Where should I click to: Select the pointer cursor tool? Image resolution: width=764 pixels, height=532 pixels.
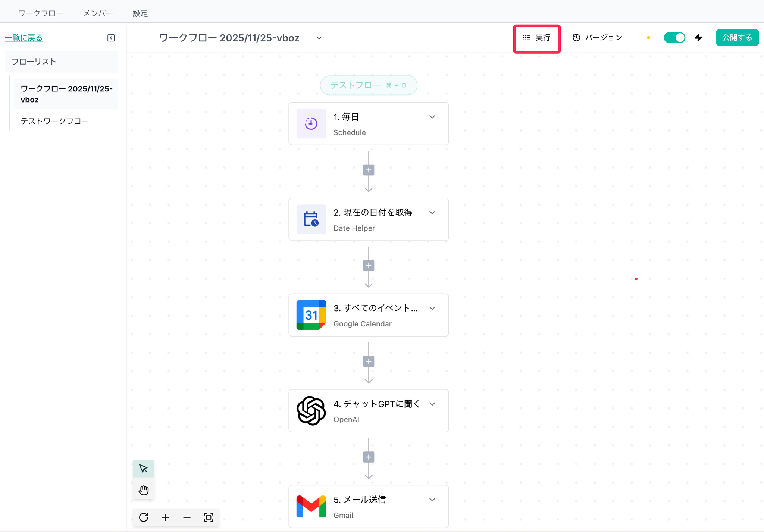point(143,469)
